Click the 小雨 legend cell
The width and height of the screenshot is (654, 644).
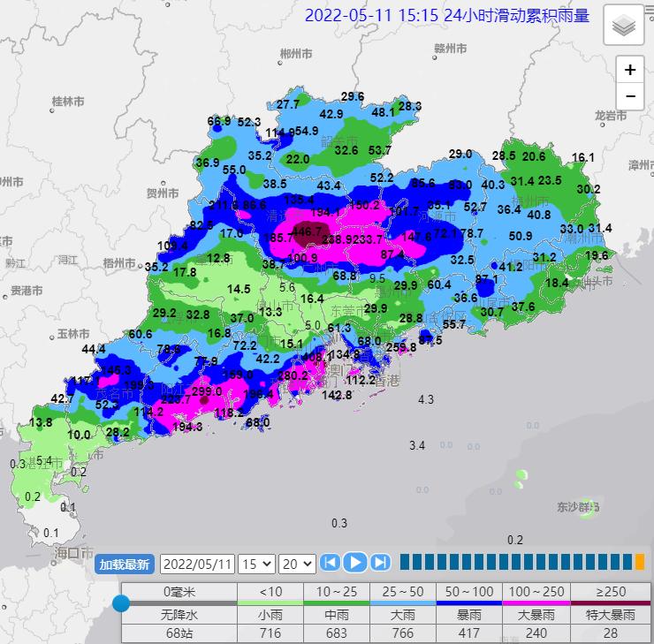pyautogui.click(x=270, y=615)
